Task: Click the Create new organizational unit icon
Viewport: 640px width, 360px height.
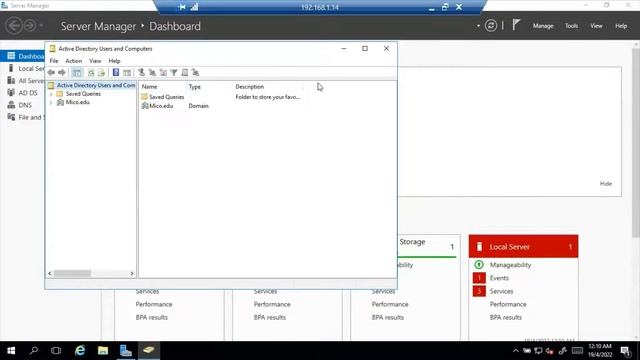Action: (x=163, y=73)
